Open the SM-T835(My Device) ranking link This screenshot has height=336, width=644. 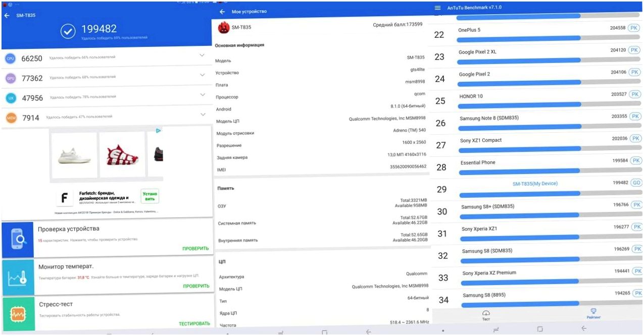(x=535, y=184)
